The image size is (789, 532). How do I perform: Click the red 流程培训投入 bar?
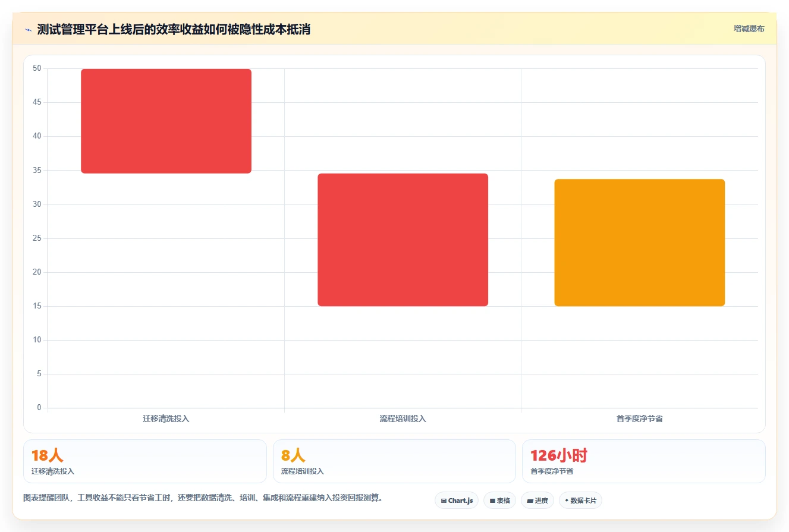(x=403, y=240)
